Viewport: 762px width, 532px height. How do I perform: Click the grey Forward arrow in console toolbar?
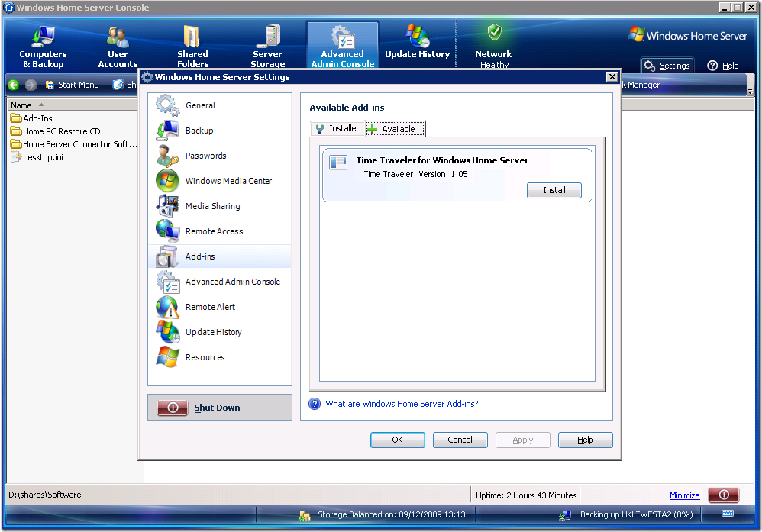point(31,85)
